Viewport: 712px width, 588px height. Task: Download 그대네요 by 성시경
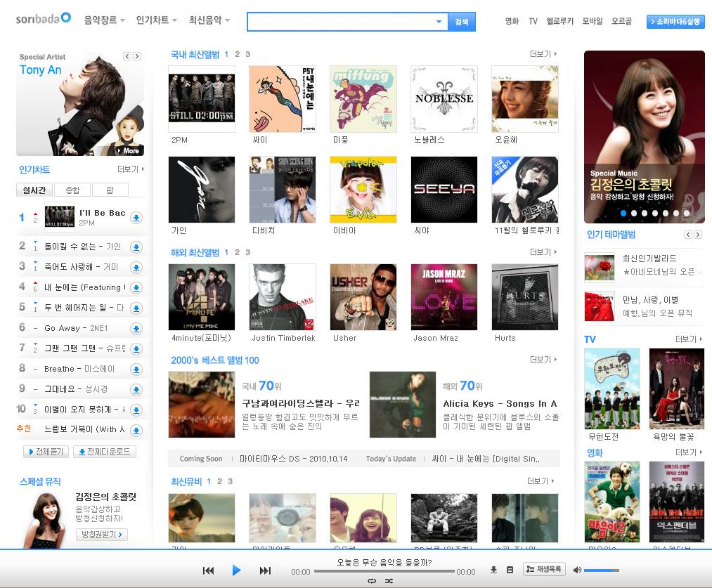(136, 390)
